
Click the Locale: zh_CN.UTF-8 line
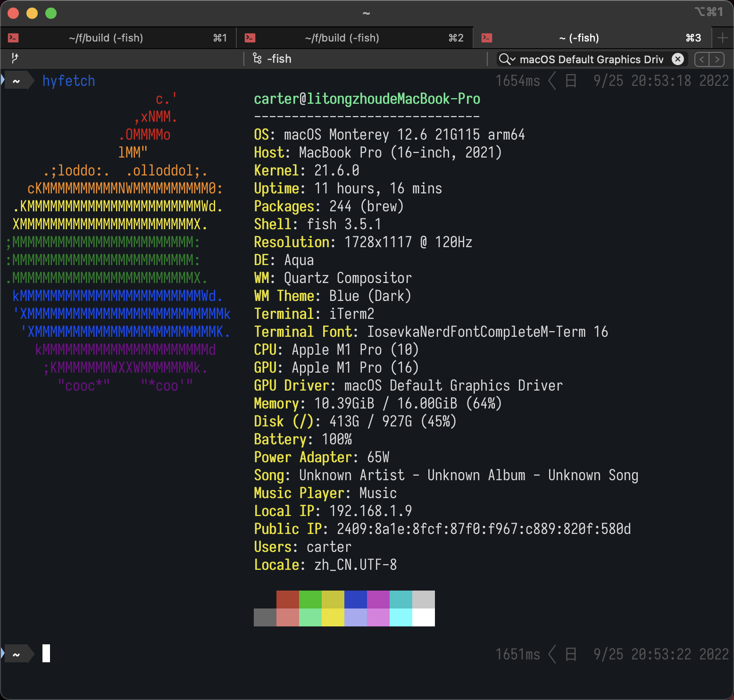[x=325, y=565]
